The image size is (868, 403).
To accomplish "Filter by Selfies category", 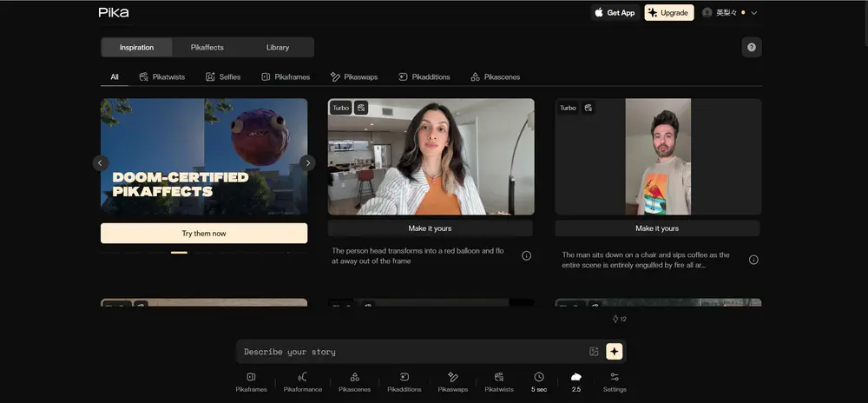I will 223,77.
